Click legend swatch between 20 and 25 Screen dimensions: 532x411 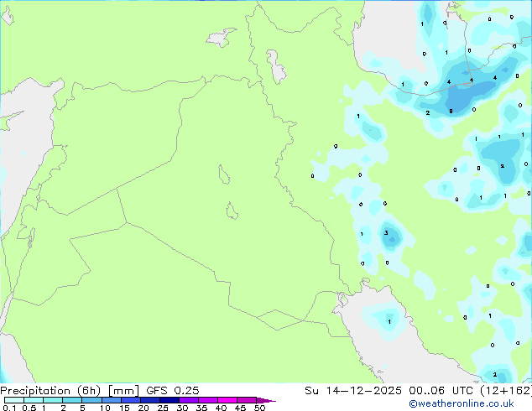click(x=149, y=400)
